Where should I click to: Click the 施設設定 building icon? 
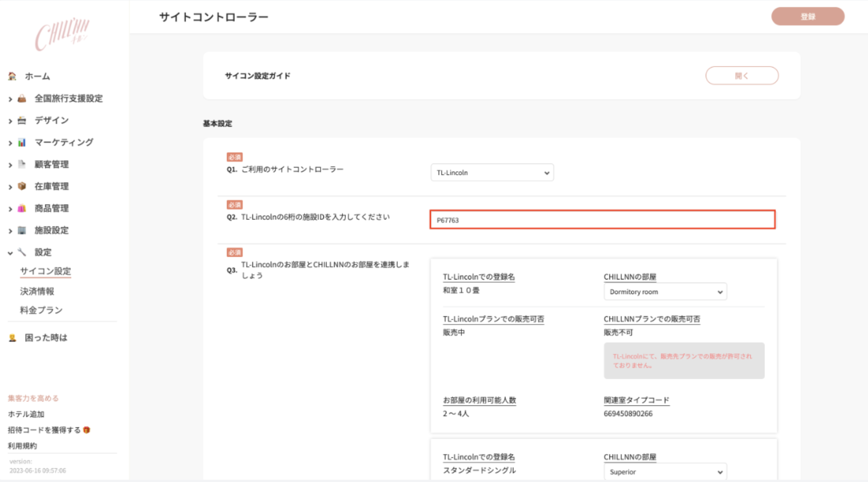[22, 230]
